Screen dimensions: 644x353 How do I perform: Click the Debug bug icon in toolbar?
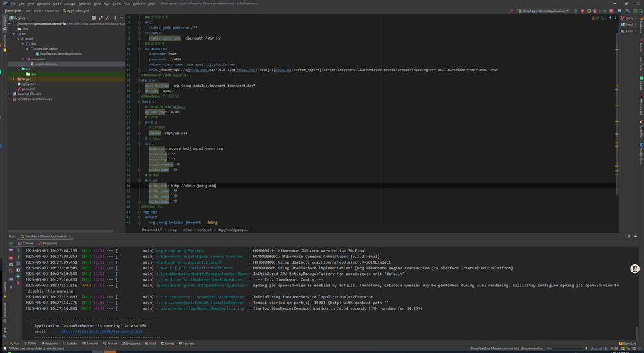582,11
